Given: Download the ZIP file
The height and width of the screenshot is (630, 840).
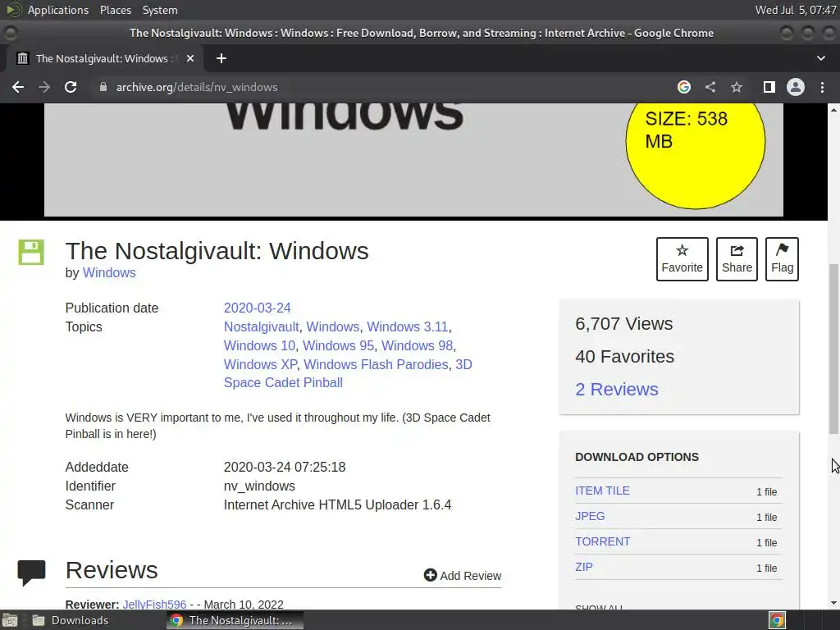Looking at the screenshot, I should pyautogui.click(x=584, y=567).
